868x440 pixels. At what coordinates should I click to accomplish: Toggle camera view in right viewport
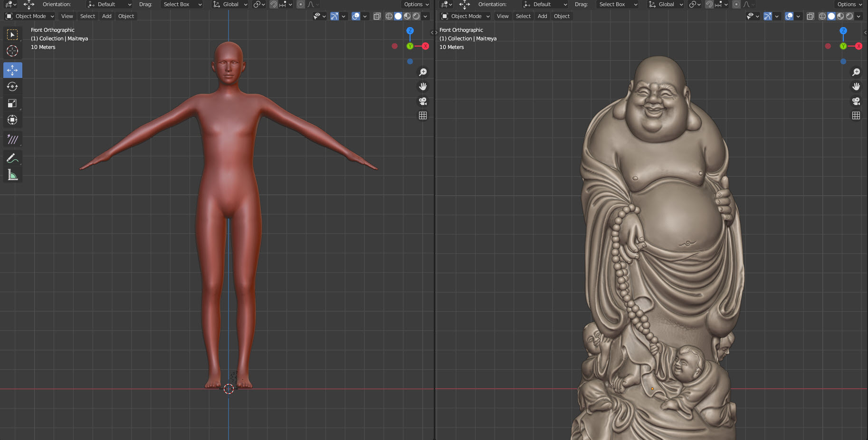click(856, 101)
